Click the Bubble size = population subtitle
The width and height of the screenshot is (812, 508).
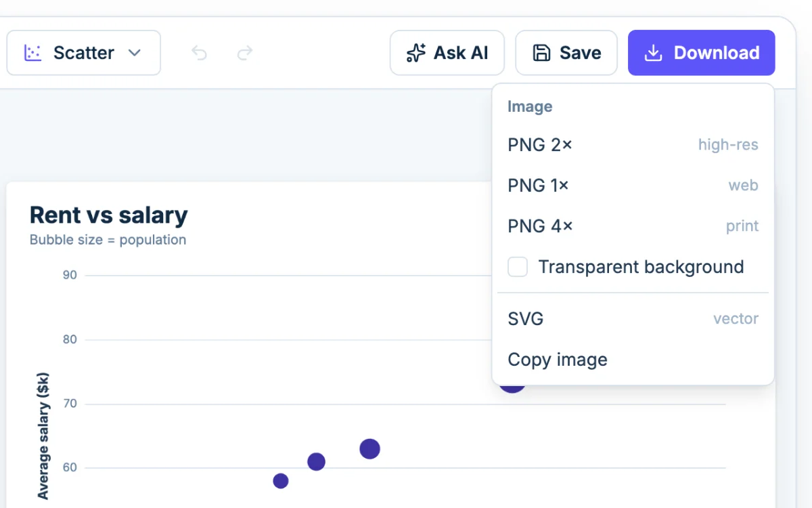click(x=108, y=240)
